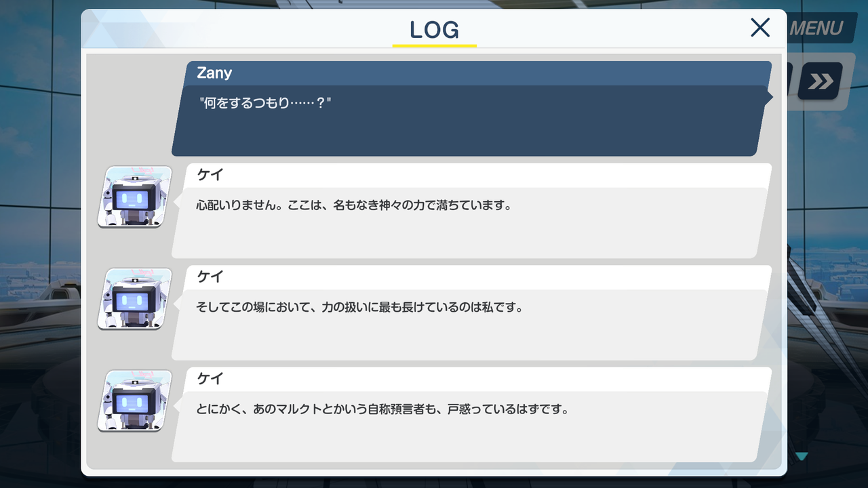Viewport: 868px width, 488px height.
Task: Click the partially hidden button beside the skip icon
Action: [x=789, y=81]
